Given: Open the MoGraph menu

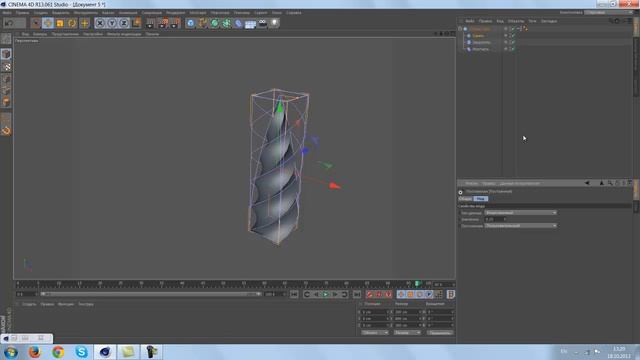Looking at the screenshot, I should 198,13.
